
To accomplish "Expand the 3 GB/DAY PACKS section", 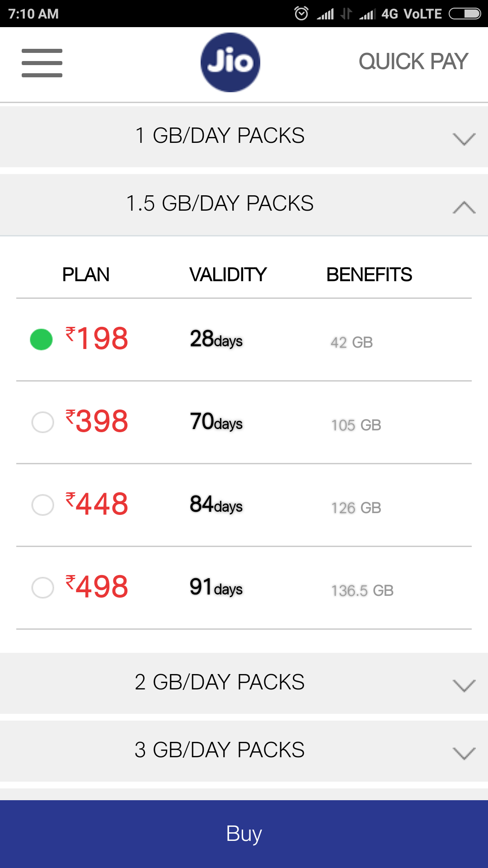I will coord(244,750).
